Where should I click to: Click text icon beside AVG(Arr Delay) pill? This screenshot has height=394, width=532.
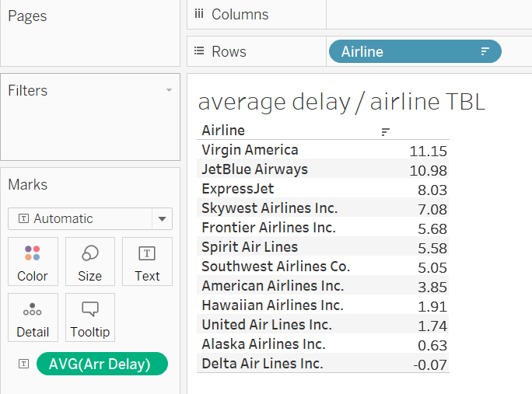pyautogui.click(x=23, y=364)
